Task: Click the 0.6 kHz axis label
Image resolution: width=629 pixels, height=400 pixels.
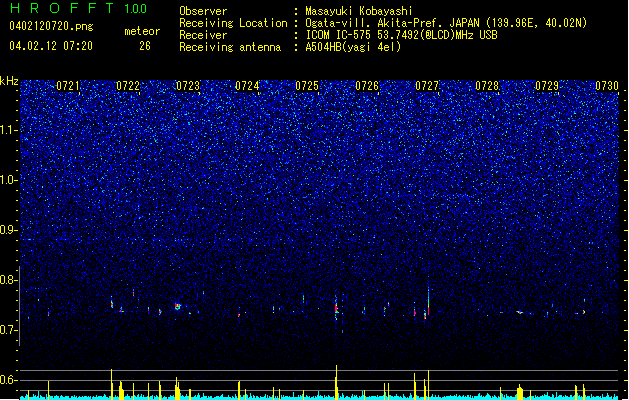Action: (x=8, y=380)
